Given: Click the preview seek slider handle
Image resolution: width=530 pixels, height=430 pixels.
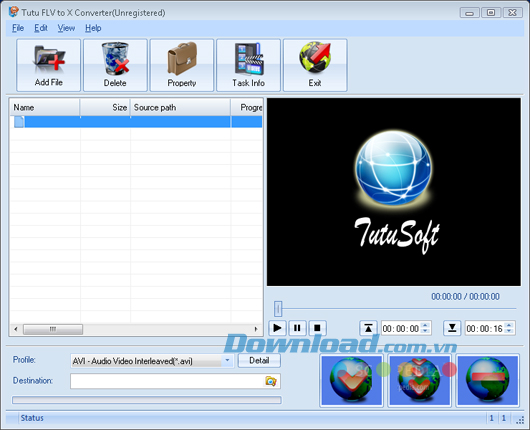Looking at the screenshot, I should click(x=278, y=308).
